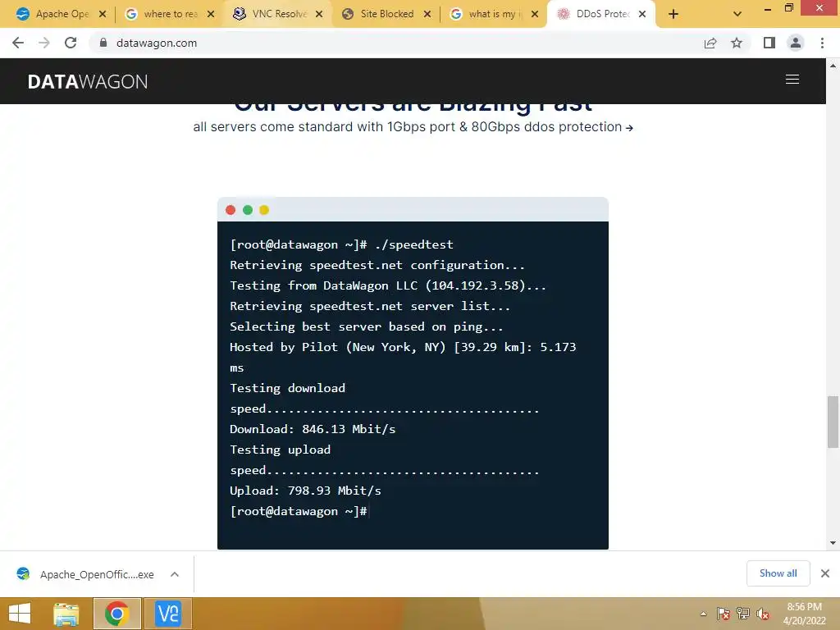This screenshot has height=630, width=840.
Task: Open Chrome's three-dot menu
Action: 822,43
